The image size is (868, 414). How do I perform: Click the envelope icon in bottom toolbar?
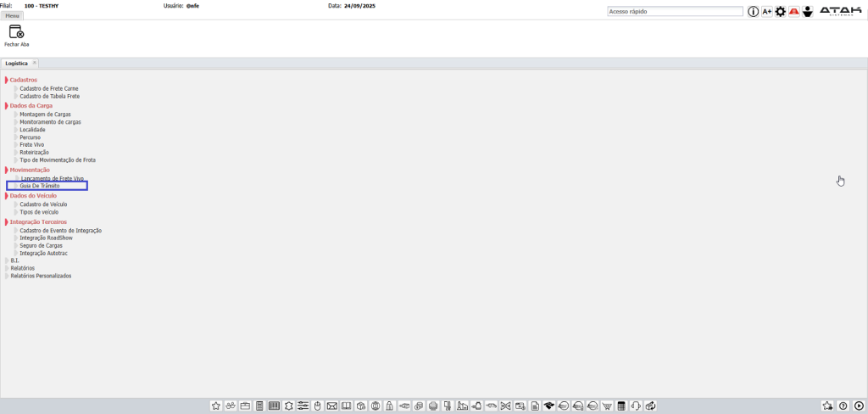coord(332,406)
